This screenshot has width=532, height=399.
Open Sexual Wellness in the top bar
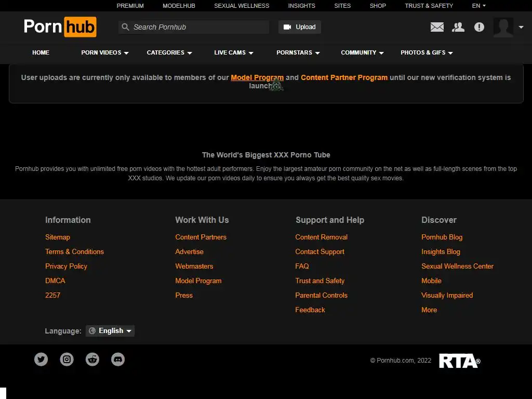pos(242,6)
